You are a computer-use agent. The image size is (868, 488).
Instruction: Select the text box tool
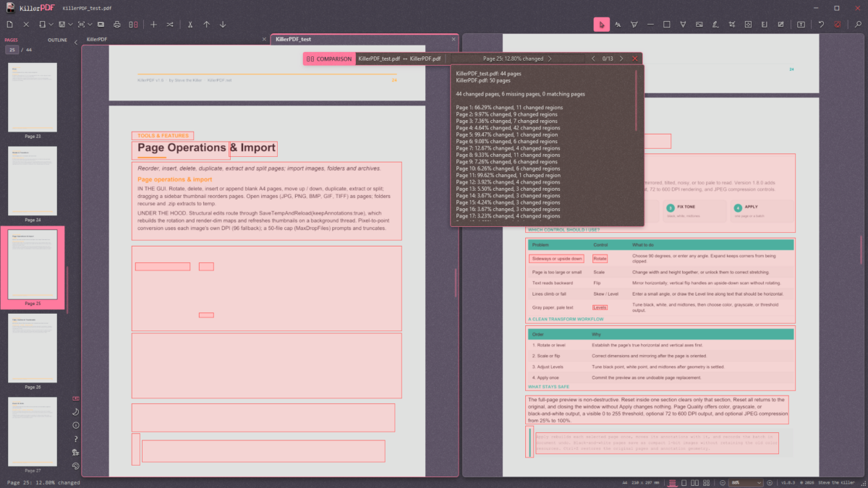(x=801, y=25)
